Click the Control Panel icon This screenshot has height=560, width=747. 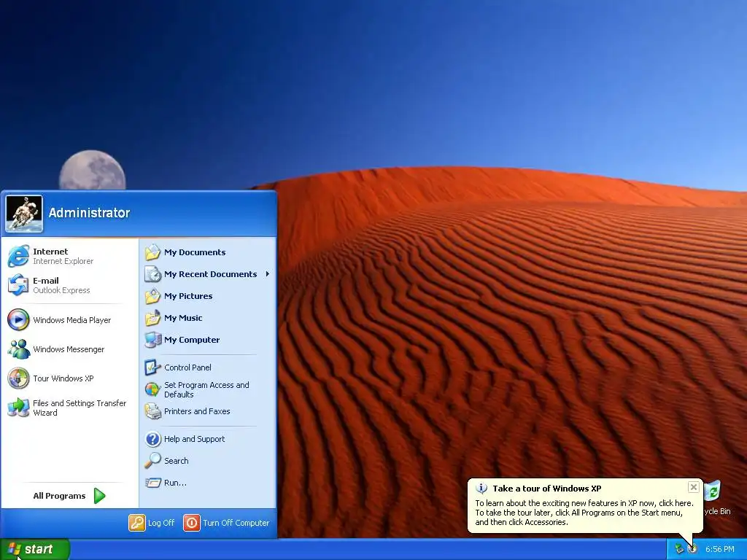[x=153, y=367]
